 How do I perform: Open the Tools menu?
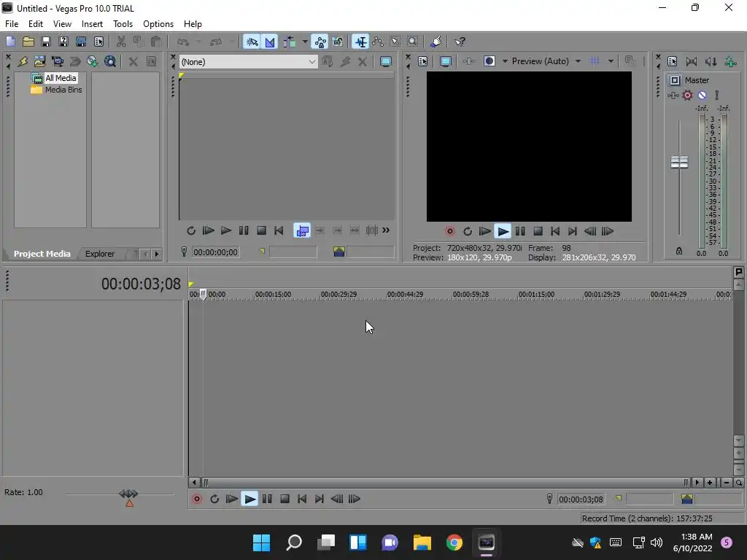click(123, 24)
